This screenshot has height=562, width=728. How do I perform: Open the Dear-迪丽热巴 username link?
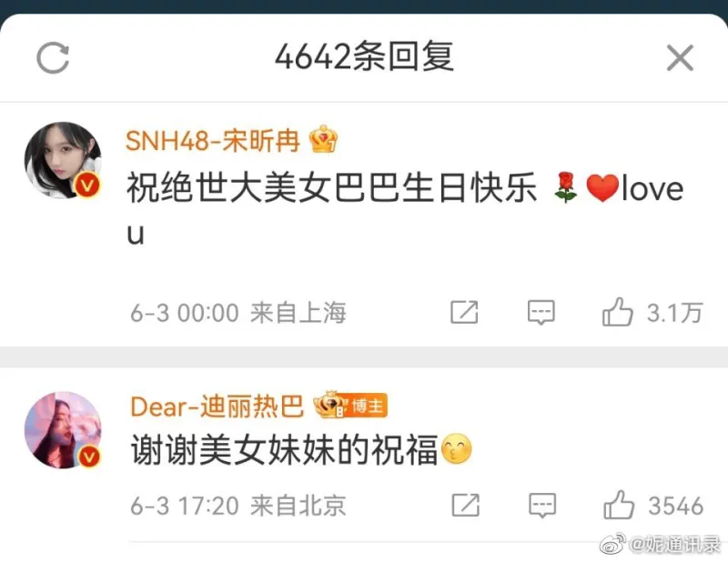pyautogui.click(x=217, y=406)
